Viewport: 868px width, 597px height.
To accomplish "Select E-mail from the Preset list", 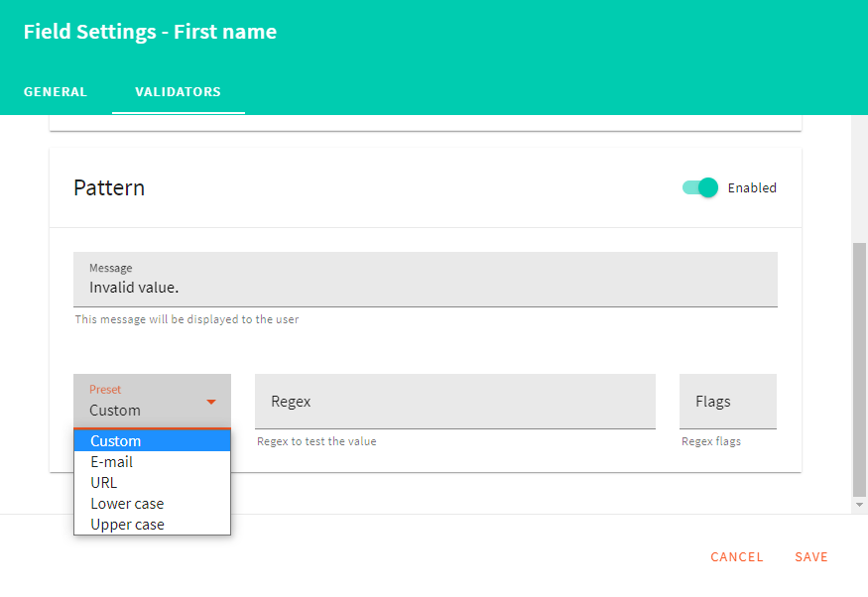I will 111,461.
